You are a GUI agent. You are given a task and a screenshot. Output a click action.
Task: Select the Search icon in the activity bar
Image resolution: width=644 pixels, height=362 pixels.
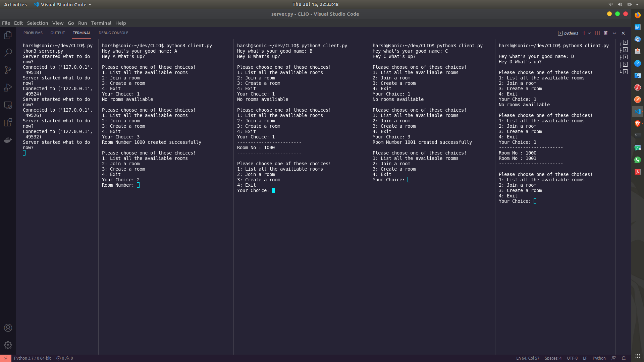[8, 52]
